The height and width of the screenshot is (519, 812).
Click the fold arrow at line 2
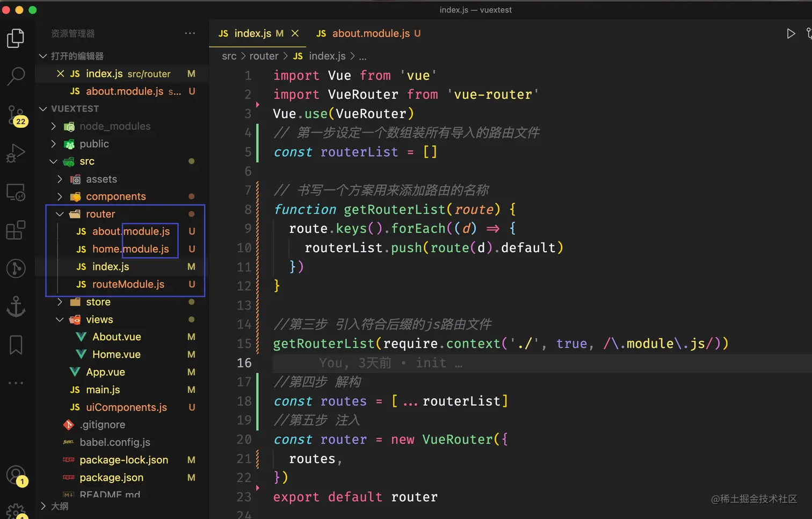point(258,104)
